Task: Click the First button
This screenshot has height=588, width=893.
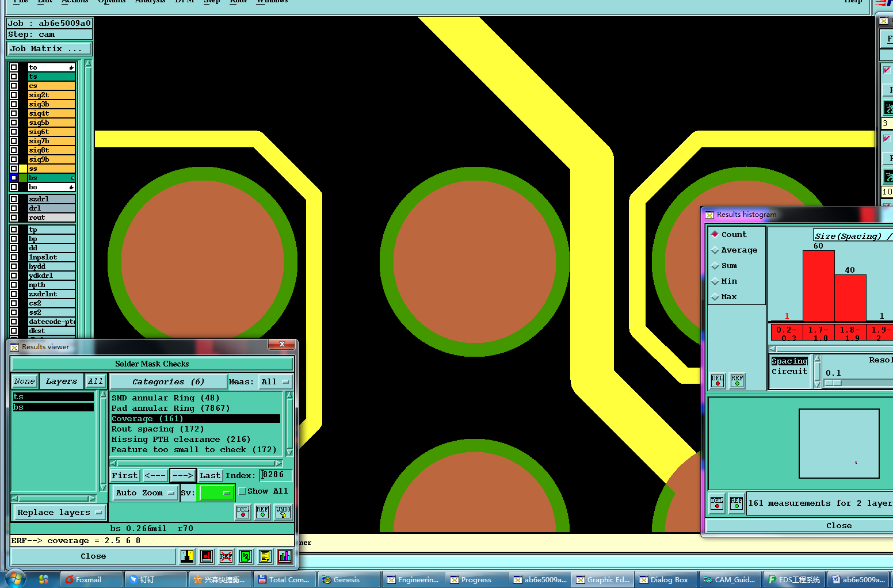Action: pos(125,475)
